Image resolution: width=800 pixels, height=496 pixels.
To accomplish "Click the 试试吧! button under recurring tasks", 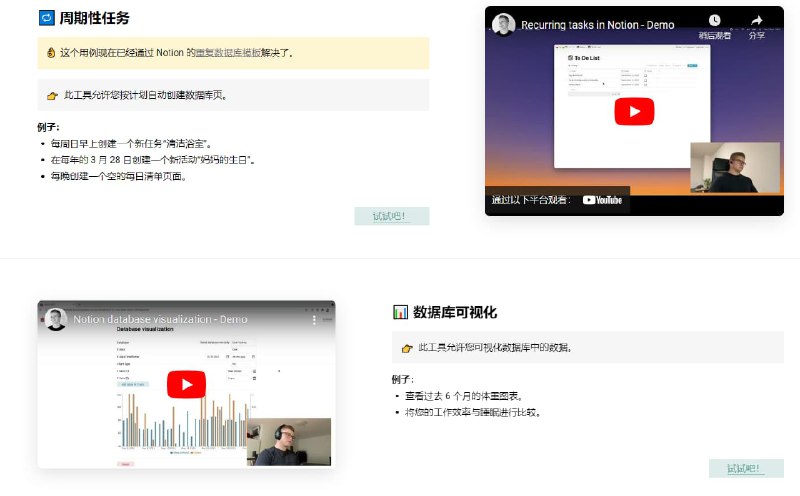I will point(392,216).
